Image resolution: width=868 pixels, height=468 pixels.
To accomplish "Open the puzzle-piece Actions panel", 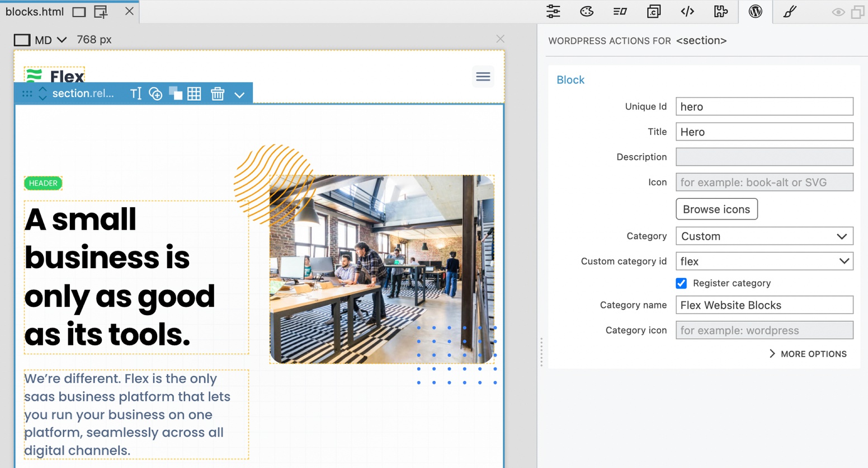I will 721,11.
